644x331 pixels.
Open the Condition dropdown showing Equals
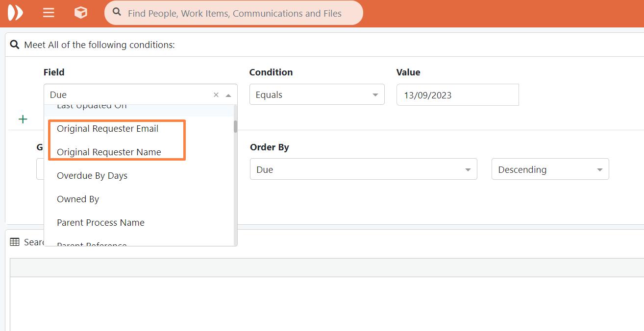point(317,95)
